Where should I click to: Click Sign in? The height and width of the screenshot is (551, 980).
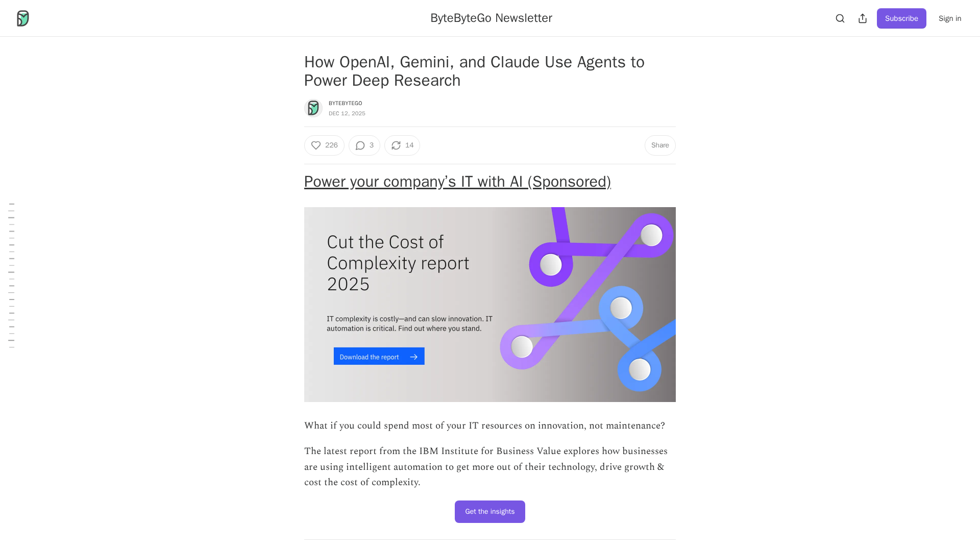(949, 18)
